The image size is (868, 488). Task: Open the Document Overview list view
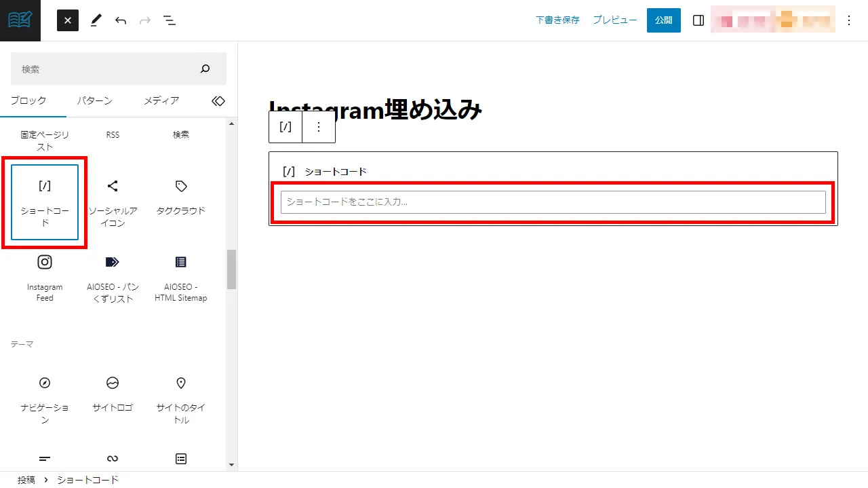170,20
